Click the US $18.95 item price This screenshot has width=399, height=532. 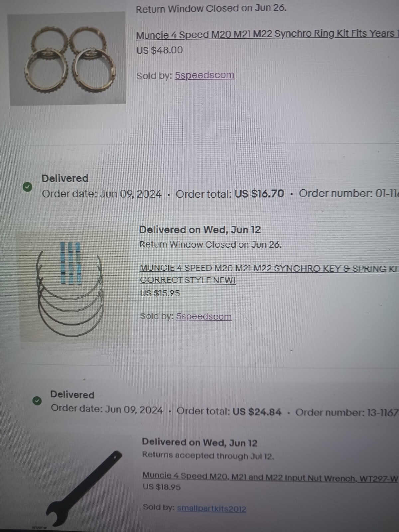tap(162, 487)
